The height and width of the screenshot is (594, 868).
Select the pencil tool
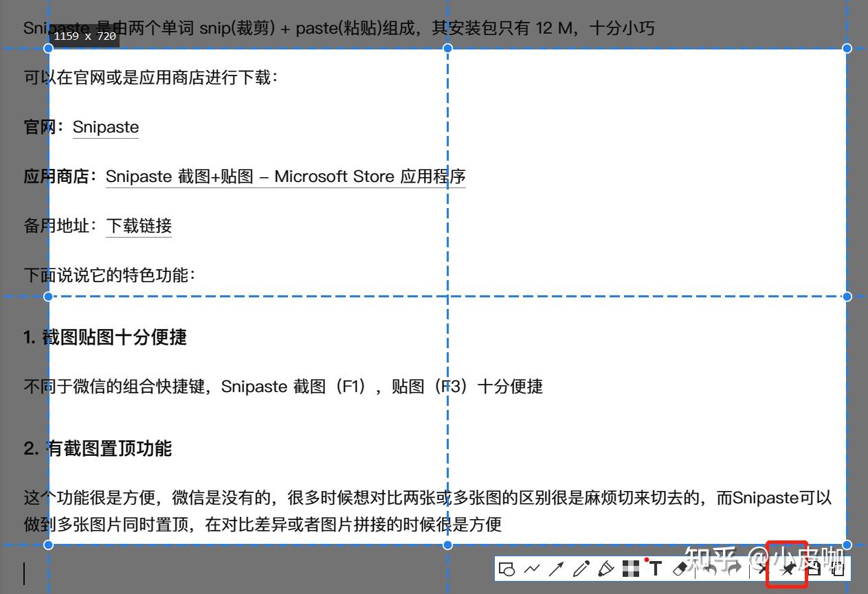tap(581, 569)
